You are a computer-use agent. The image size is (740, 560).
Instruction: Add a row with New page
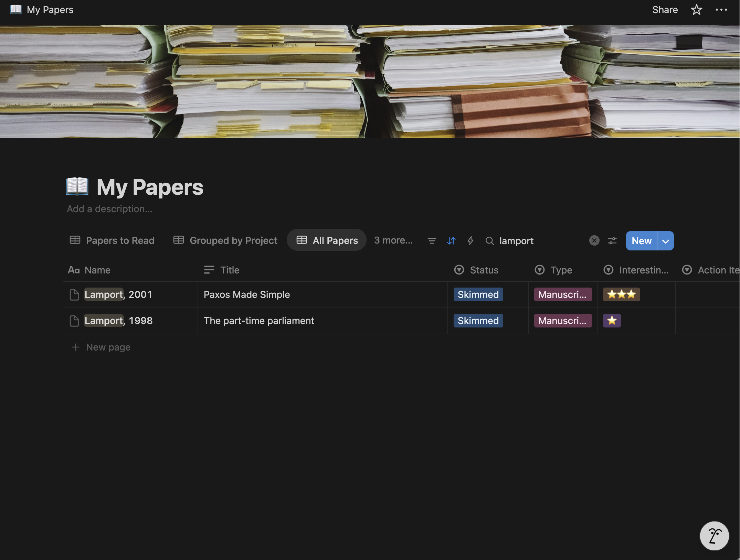pos(108,347)
